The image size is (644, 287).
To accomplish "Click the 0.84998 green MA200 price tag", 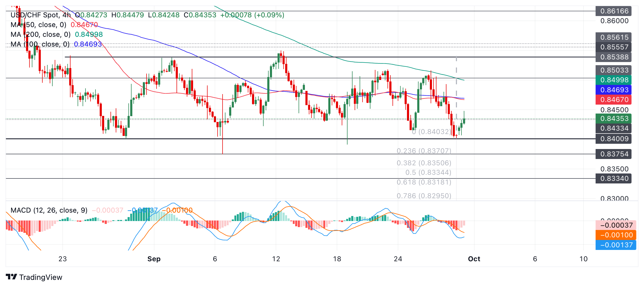I will click(x=614, y=80).
